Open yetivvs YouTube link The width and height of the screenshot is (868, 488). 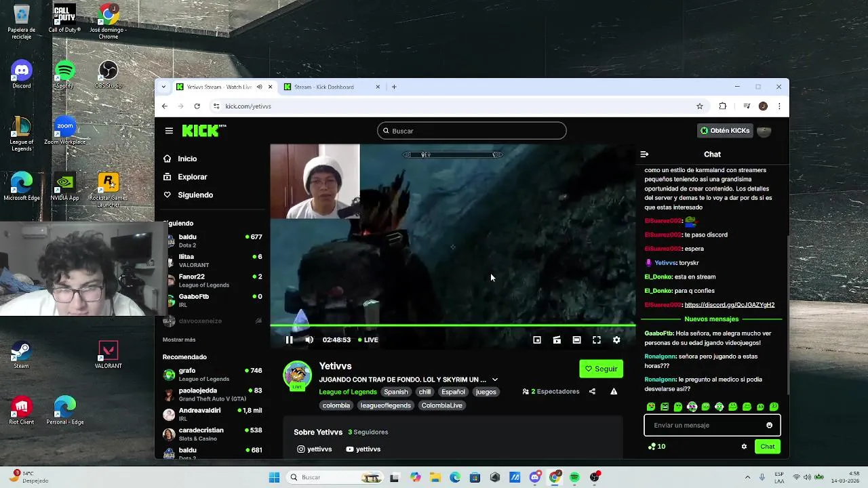363,449
